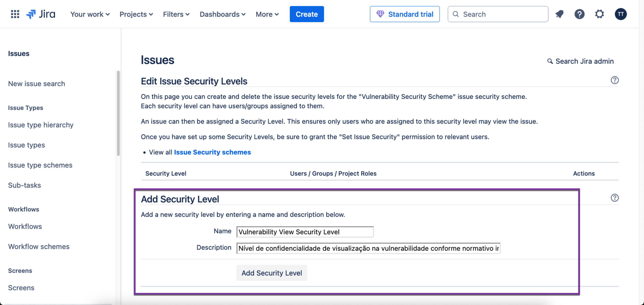The width and height of the screenshot is (644, 305).
Task: Open the notifications bell icon
Action: pyautogui.click(x=559, y=14)
